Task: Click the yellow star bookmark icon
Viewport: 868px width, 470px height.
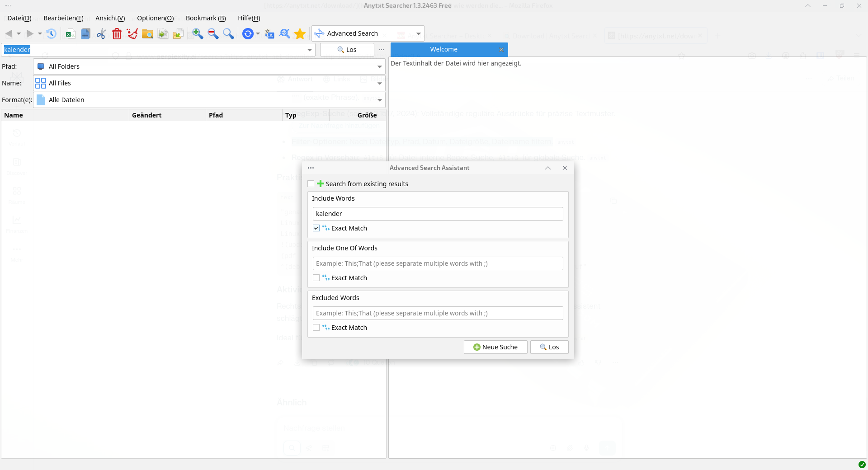Action: click(x=300, y=33)
